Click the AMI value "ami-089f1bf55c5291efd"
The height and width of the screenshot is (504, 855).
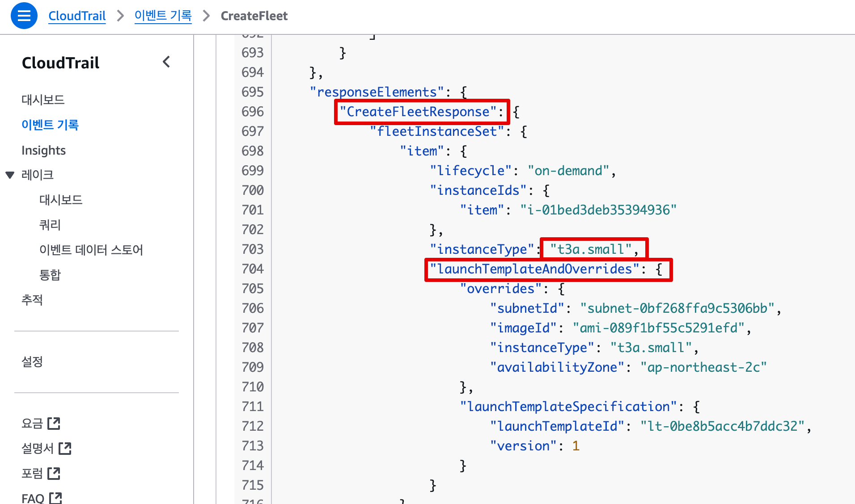point(658,328)
